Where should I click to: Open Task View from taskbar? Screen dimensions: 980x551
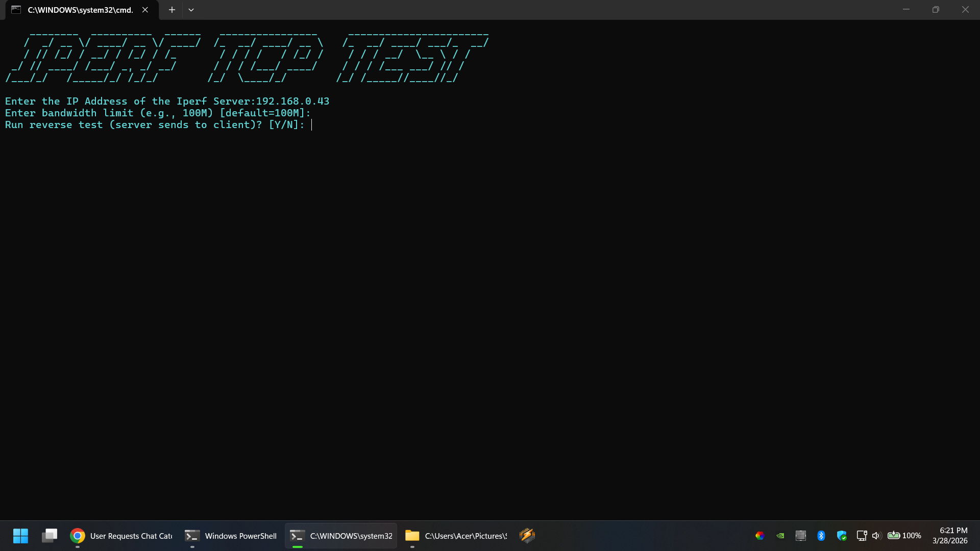pos(50,536)
